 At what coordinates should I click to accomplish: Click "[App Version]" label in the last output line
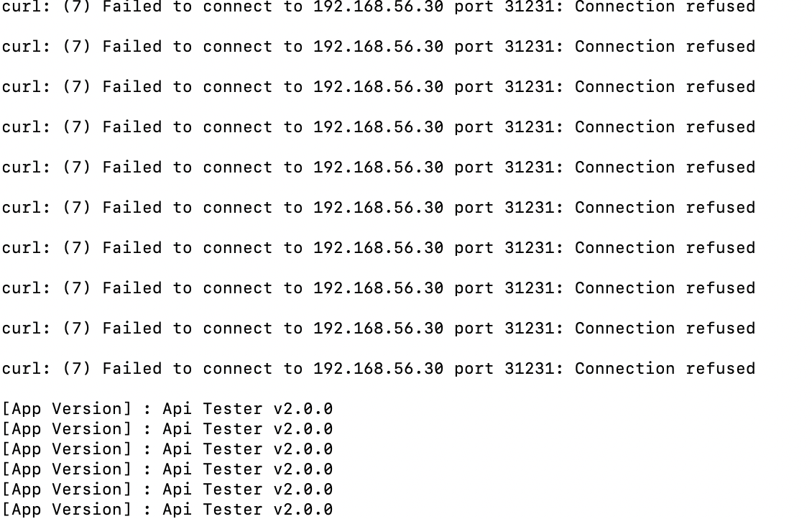[x=67, y=509]
